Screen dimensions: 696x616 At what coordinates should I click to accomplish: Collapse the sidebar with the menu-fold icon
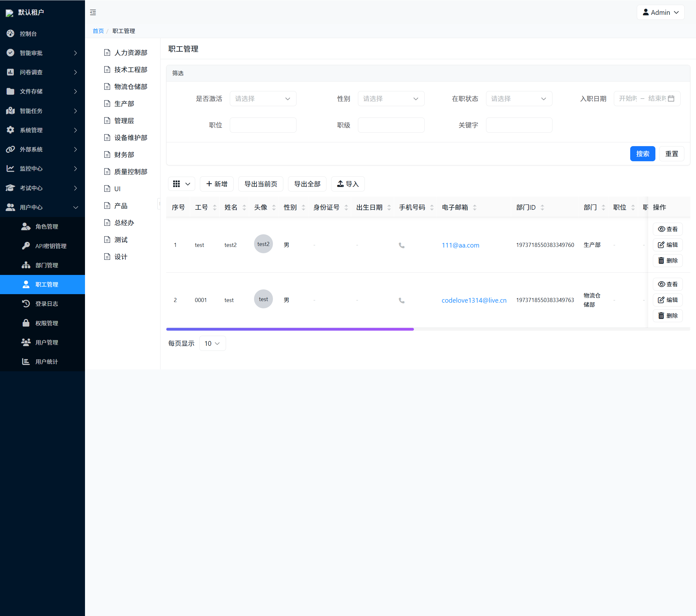pyautogui.click(x=93, y=13)
